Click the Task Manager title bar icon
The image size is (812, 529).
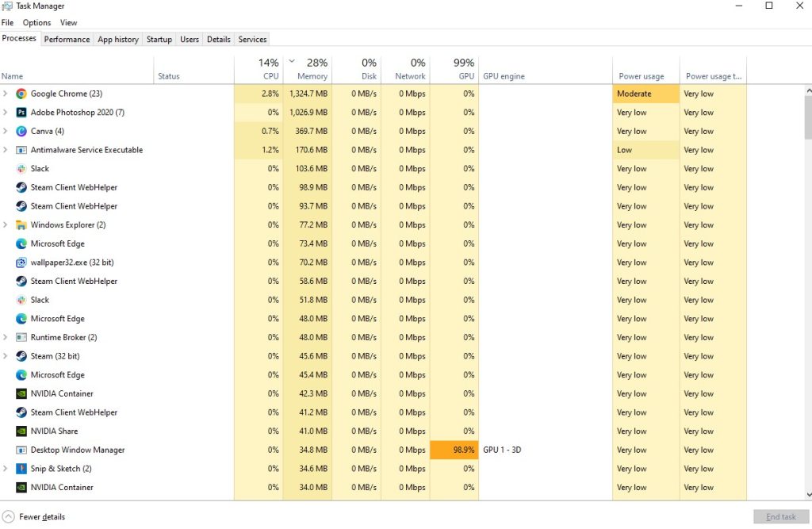pos(7,6)
